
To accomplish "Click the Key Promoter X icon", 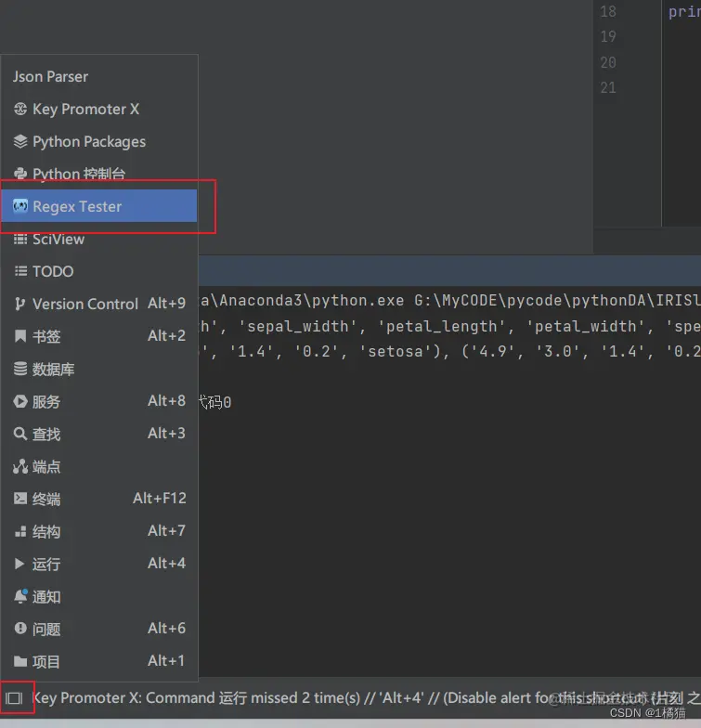I will [x=20, y=110].
